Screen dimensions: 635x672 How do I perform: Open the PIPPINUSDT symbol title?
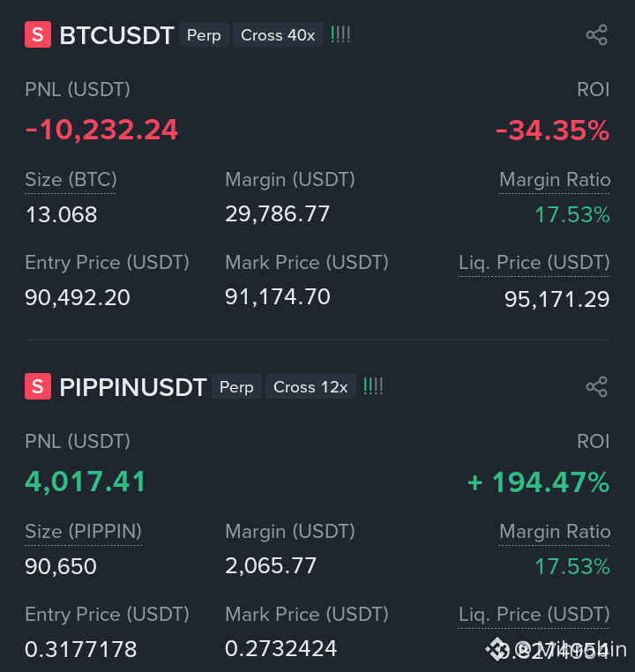(133, 387)
